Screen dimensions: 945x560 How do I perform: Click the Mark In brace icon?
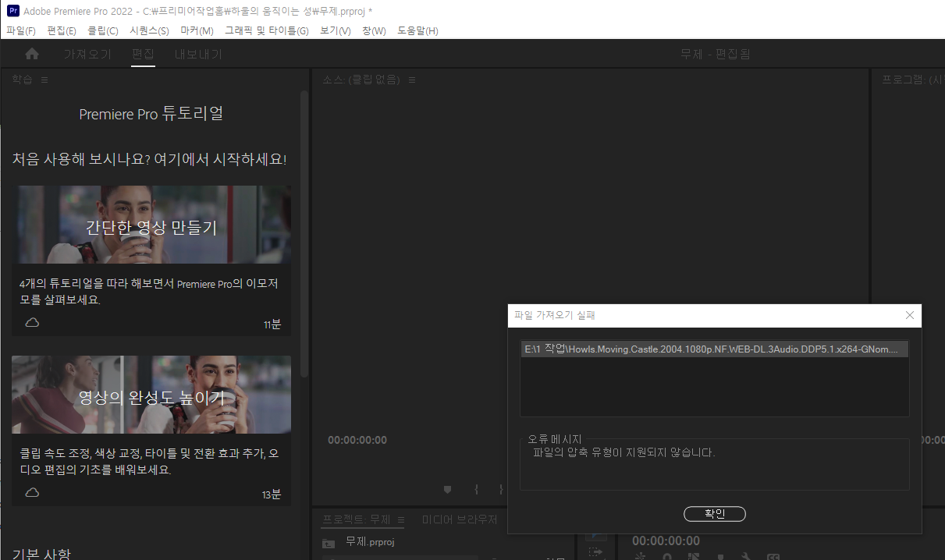tap(476, 489)
